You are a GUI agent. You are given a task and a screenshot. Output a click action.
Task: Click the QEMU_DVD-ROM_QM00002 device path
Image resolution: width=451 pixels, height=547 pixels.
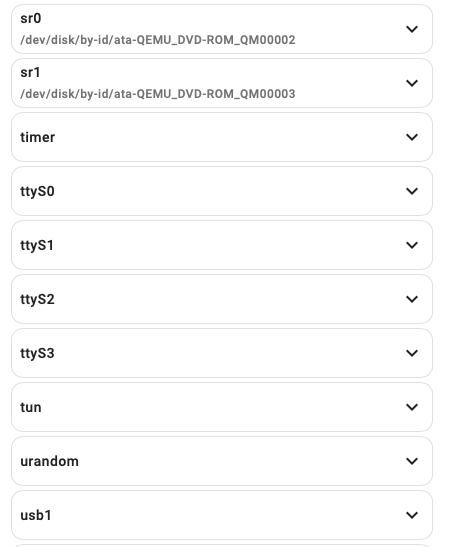tap(158, 40)
